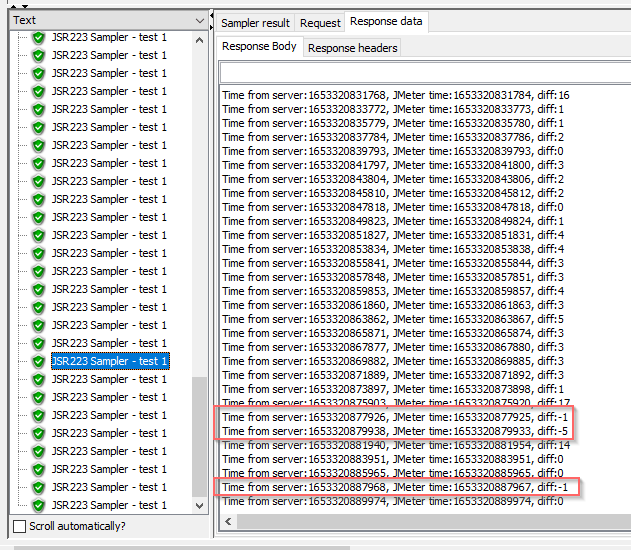Show the Response Body sub-tab
The width and height of the screenshot is (631, 550).
(259, 46)
